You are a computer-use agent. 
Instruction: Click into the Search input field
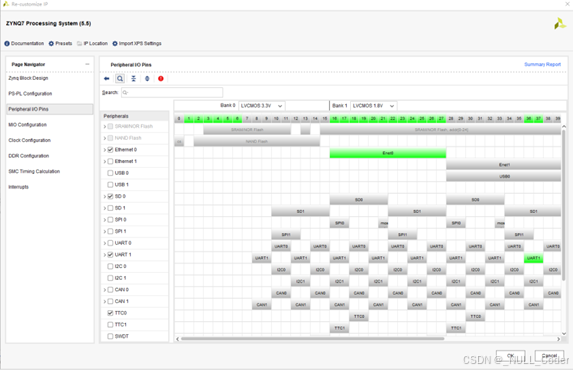(172, 92)
